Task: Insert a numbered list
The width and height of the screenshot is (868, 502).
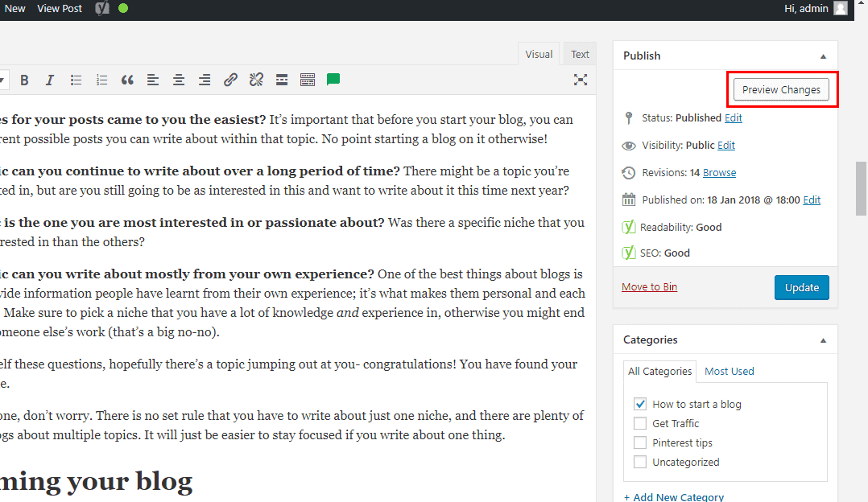Action: pyautogui.click(x=101, y=79)
